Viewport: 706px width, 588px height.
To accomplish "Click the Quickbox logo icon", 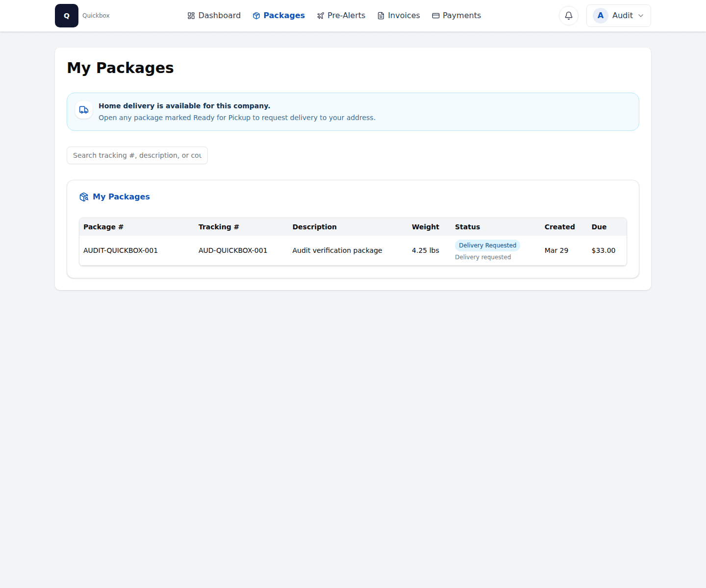I will click(67, 15).
